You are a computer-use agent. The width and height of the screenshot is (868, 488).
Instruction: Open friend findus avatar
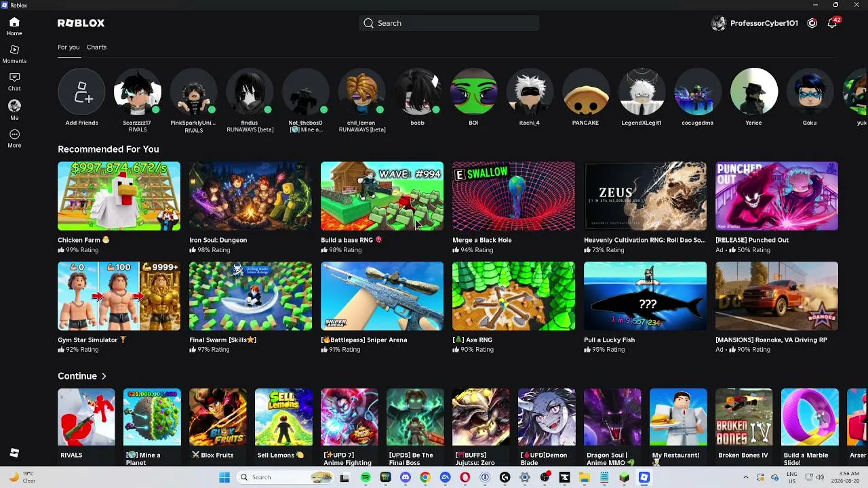250,91
